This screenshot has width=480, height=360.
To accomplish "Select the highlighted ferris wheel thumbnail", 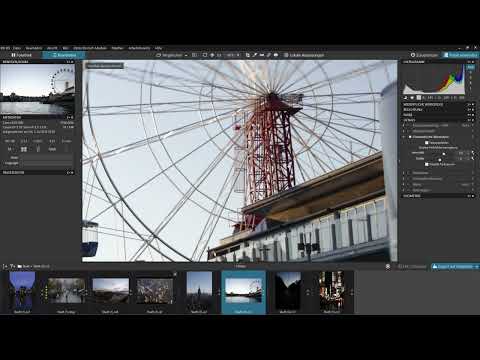I will [243, 291].
